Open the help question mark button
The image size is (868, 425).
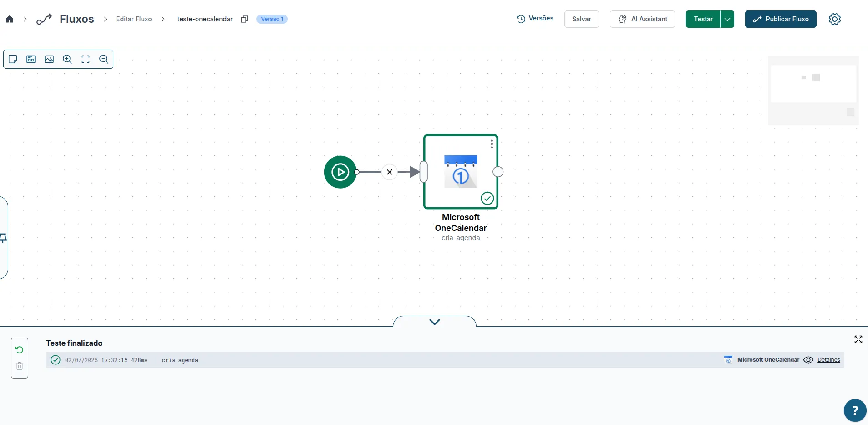[855, 410]
